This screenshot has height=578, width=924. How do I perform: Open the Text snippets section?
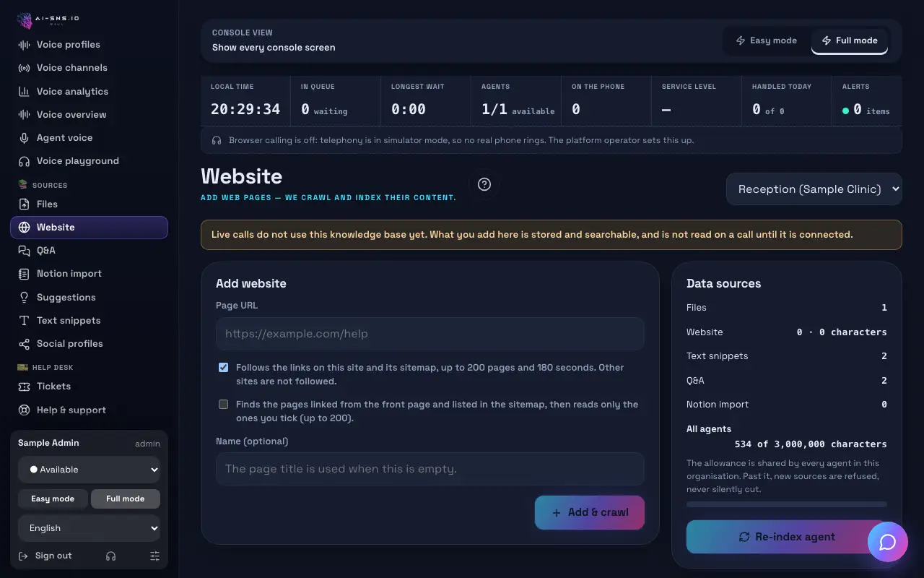click(x=89, y=320)
